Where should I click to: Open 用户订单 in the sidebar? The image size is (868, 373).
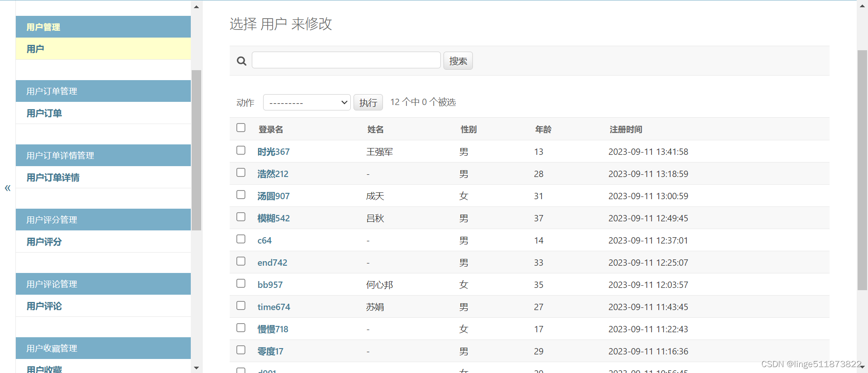pos(44,113)
